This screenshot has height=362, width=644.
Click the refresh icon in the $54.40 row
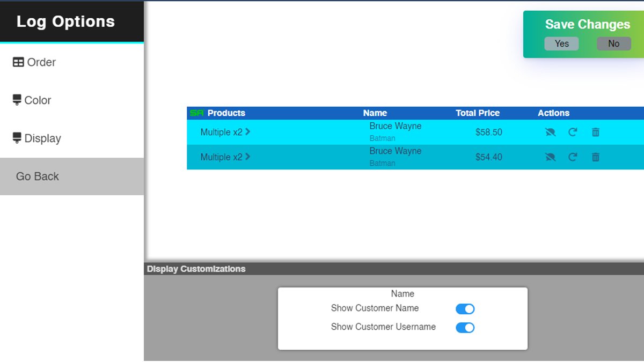(x=573, y=157)
